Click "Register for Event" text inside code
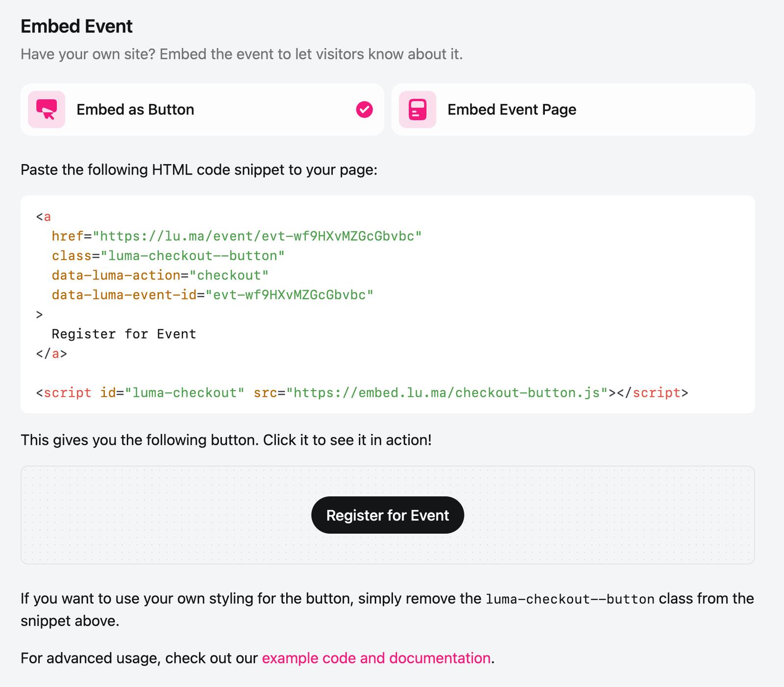This screenshot has height=687, width=784. (124, 334)
